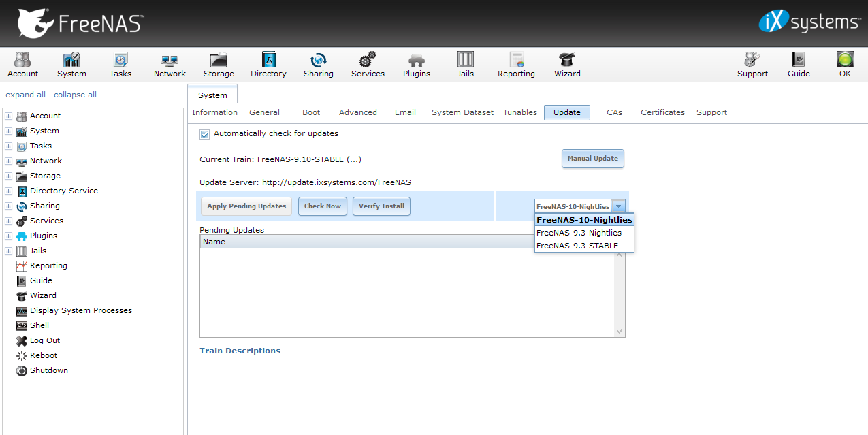Expand the Account tree node
868x435 pixels.
[x=9, y=116]
